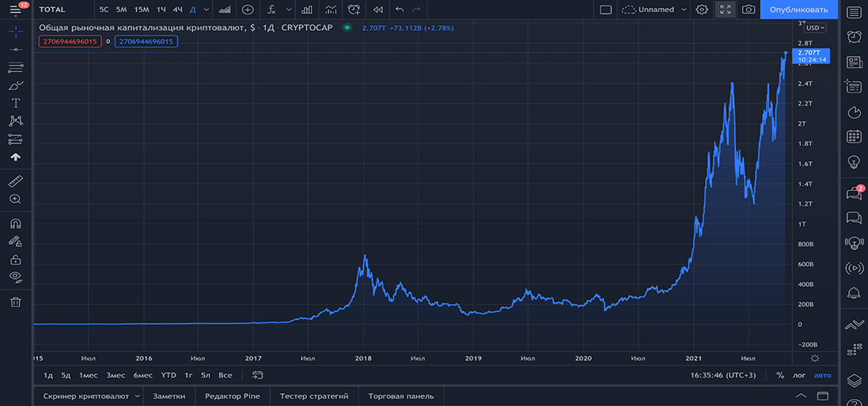Select the Text annotation tool

[x=16, y=103]
